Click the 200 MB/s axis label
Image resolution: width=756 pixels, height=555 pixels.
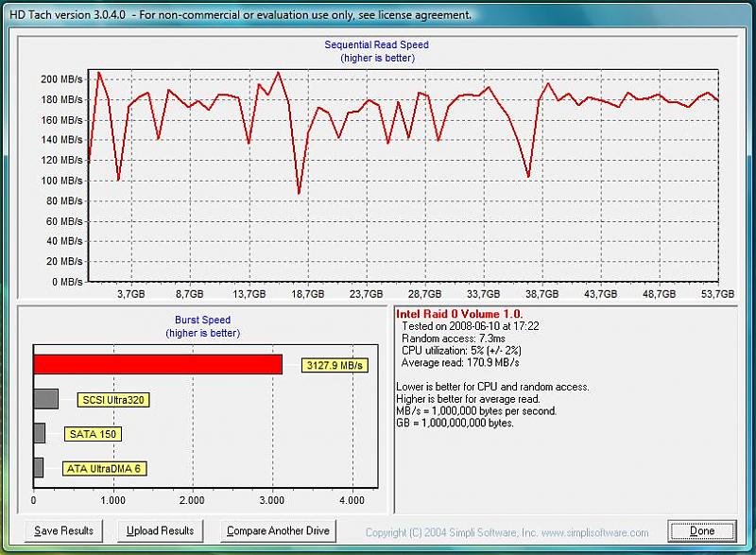tap(61, 79)
